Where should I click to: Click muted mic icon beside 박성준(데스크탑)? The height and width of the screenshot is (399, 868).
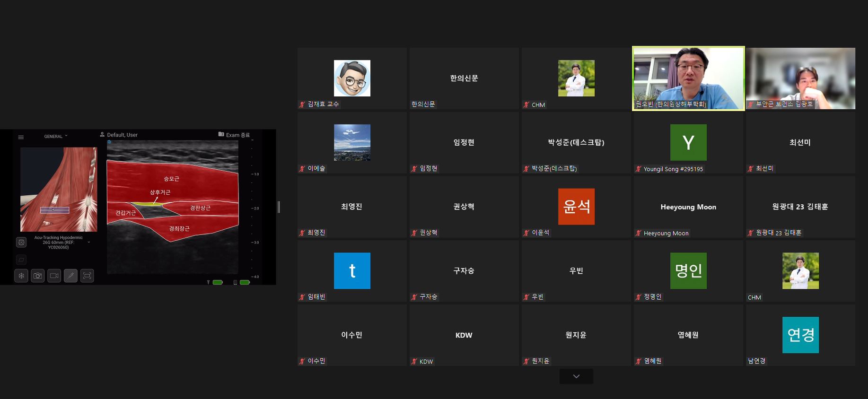click(x=526, y=169)
